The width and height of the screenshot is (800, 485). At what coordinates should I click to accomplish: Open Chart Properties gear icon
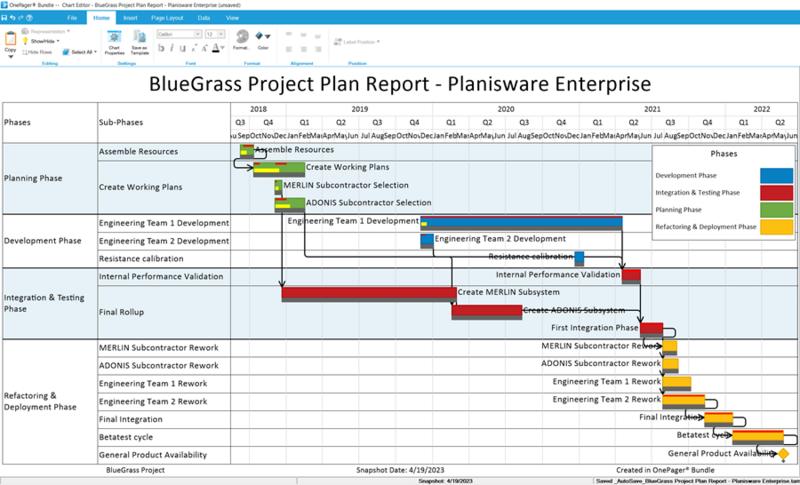point(114,37)
